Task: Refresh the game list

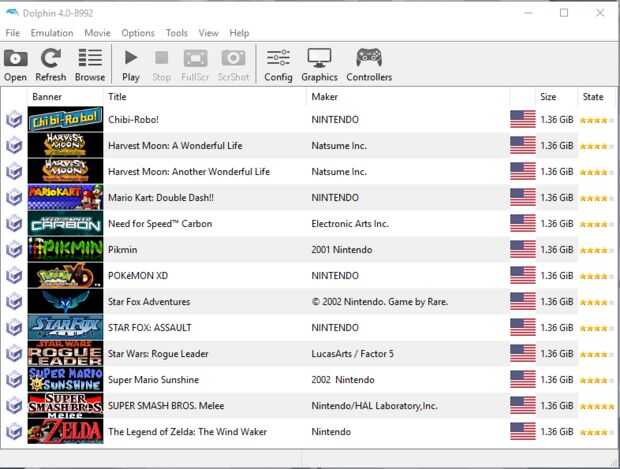Action: tap(51, 65)
